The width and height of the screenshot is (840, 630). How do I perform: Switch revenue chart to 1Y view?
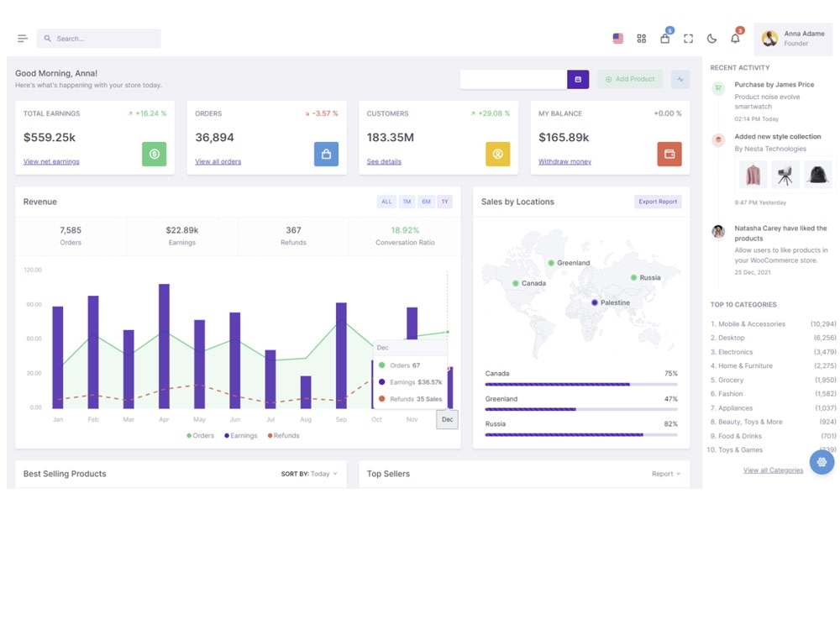(444, 202)
